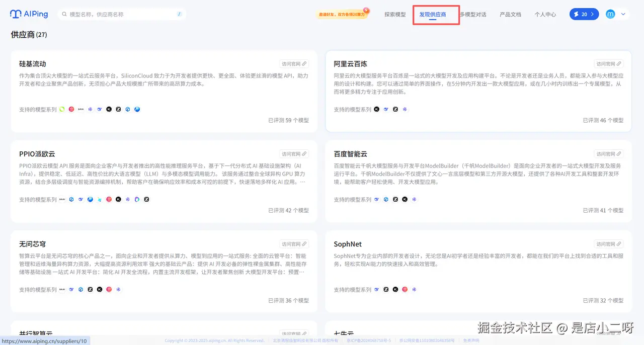Click black Z model icon in 硅基流动 card
The height and width of the screenshot is (345, 644).
click(x=118, y=109)
